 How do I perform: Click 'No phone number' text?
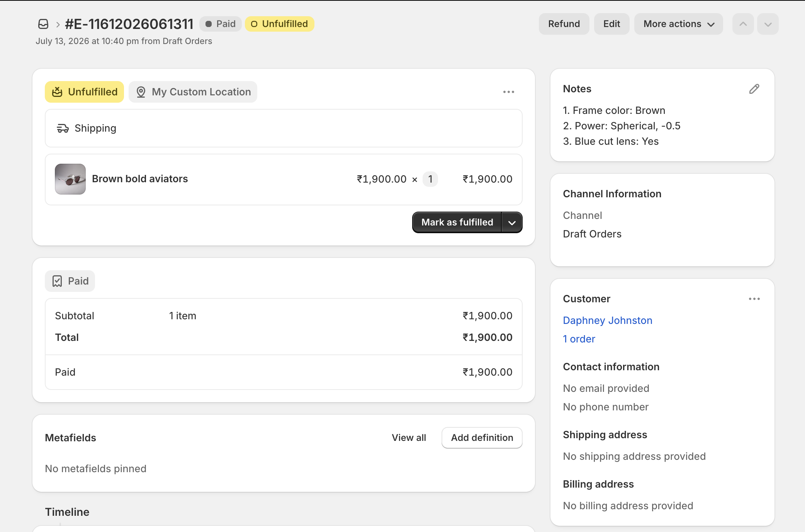(x=606, y=407)
